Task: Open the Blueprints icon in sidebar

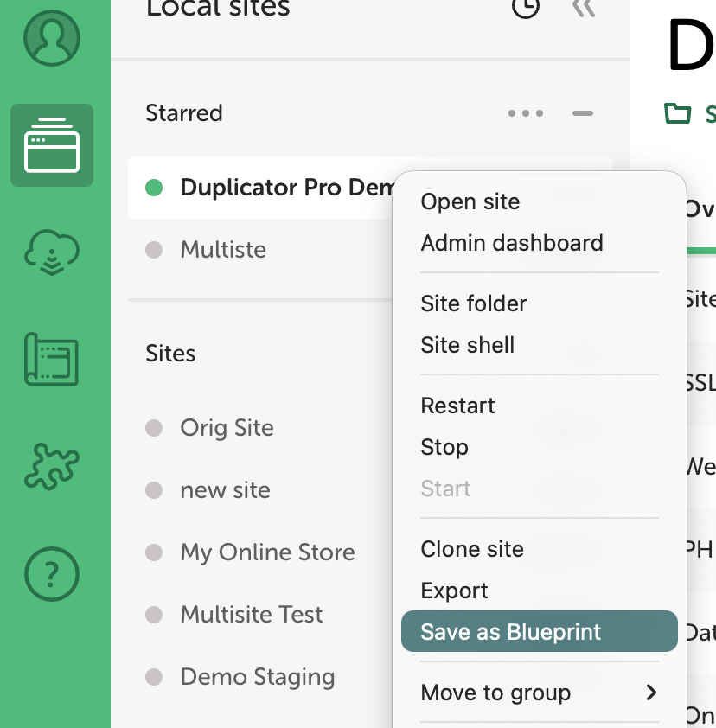Action: point(52,359)
